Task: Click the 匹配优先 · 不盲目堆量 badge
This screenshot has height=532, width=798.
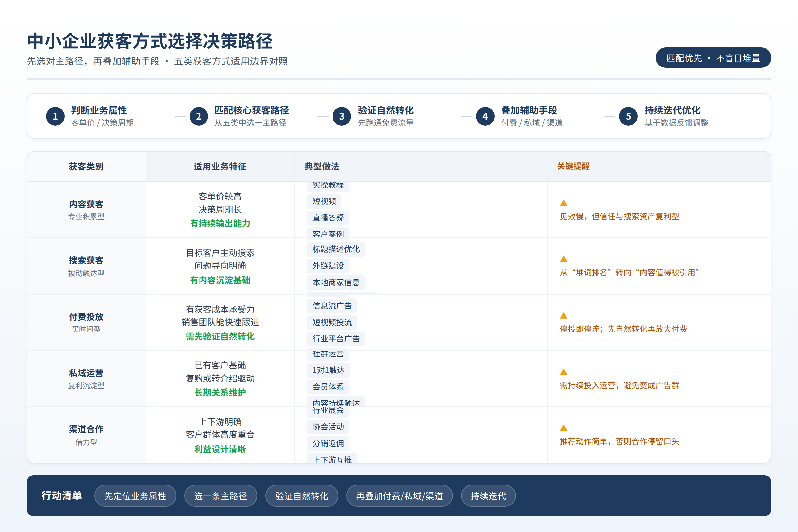Action: point(713,58)
